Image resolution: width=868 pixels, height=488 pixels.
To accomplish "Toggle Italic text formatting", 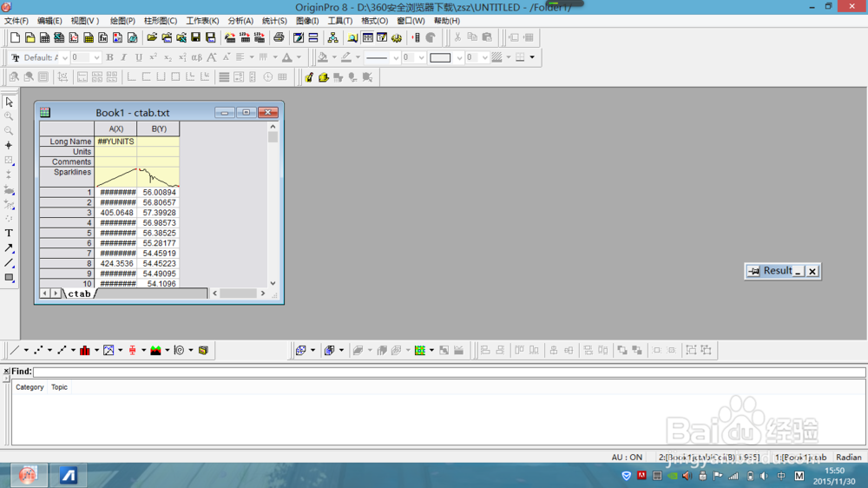I will tap(124, 57).
